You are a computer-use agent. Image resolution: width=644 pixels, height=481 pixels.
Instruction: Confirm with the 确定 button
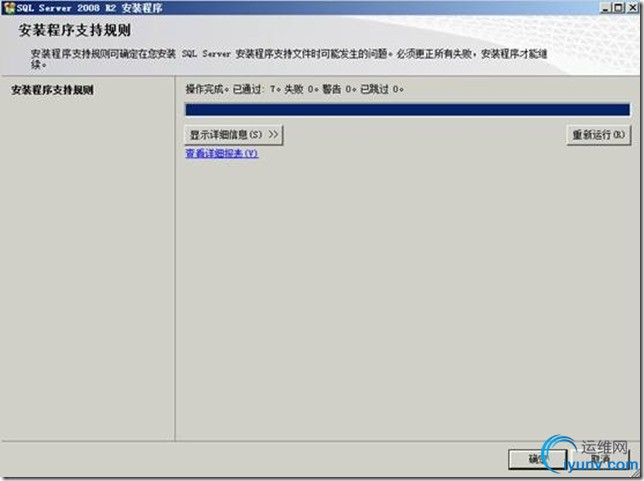(537, 459)
